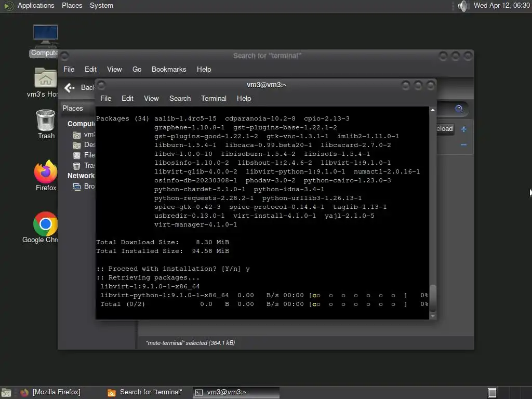The image size is (532, 399).
Task: Open the terminal's Edit menu
Action: click(x=127, y=98)
